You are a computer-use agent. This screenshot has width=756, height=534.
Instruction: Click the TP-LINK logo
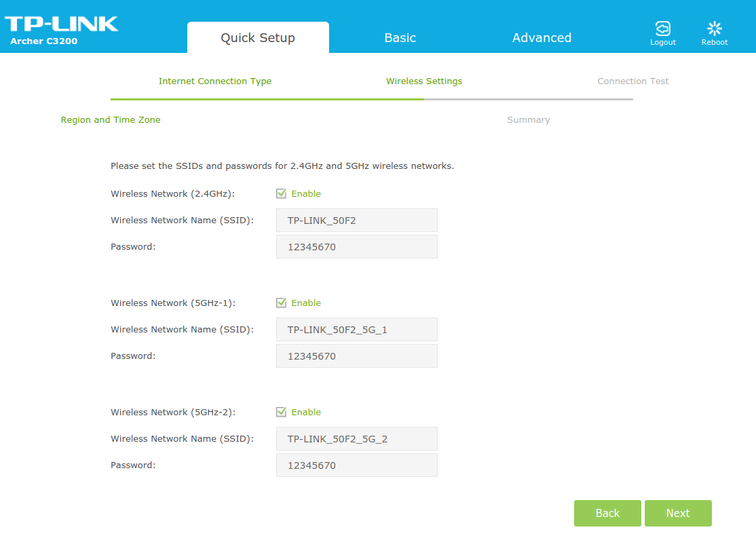click(61, 24)
